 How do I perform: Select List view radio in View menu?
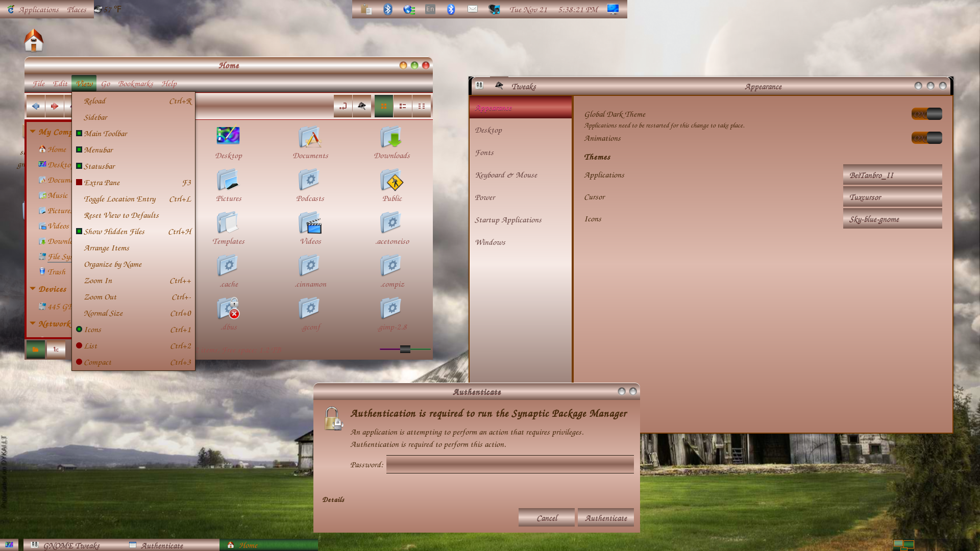pyautogui.click(x=79, y=345)
